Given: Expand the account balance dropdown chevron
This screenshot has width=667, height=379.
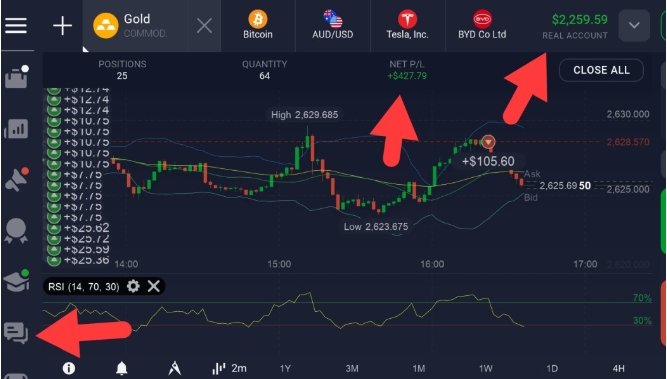Looking at the screenshot, I should (x=634, y=26).
